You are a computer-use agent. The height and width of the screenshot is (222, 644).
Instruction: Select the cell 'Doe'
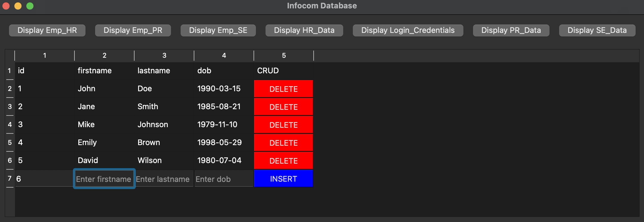tap(164, 89)
